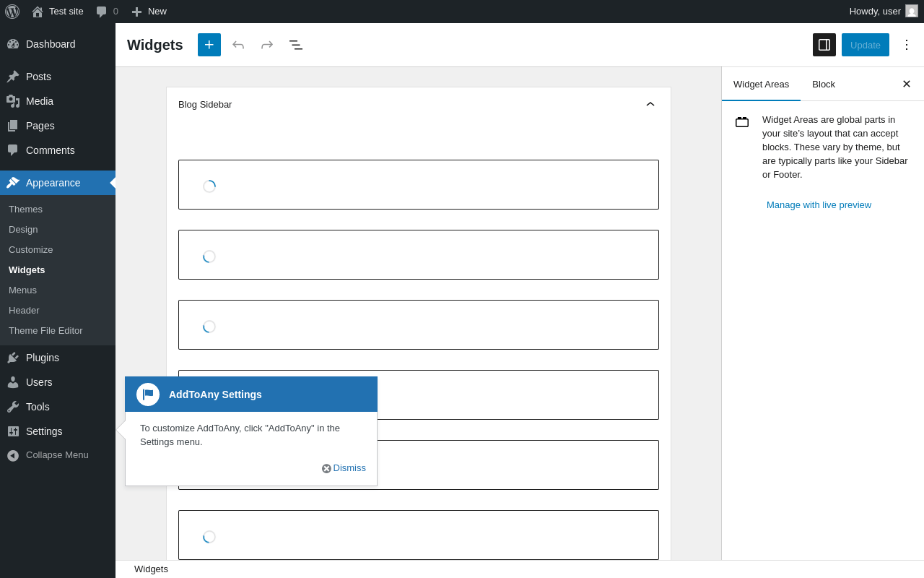This screenshot has height=578, width=924.
Task: Open the three-dot options menu
Action: pos(907,45)
